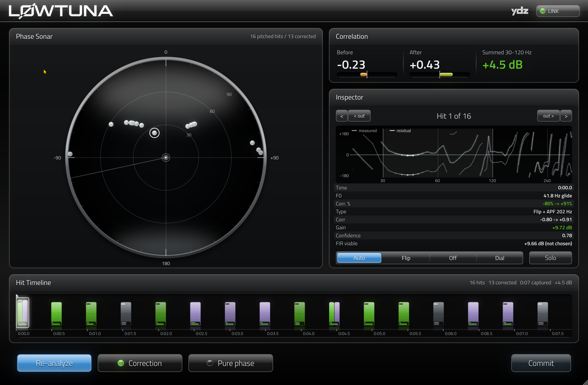Click the Solo button in Inspector
588x385 pixels.
tap(550, 258)
